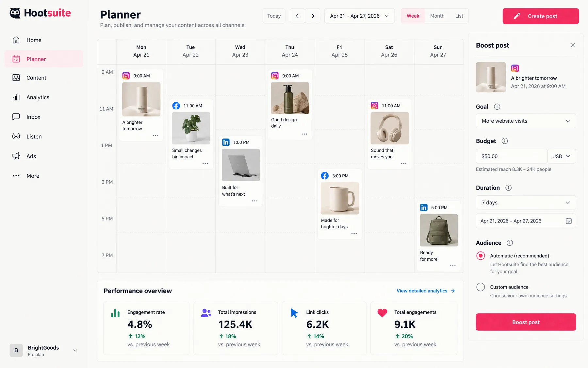Image resolution: width=588 pixels, height=368 pixels.
Task: Open the 7 days duration dropdown
Action: coord(526,202)
